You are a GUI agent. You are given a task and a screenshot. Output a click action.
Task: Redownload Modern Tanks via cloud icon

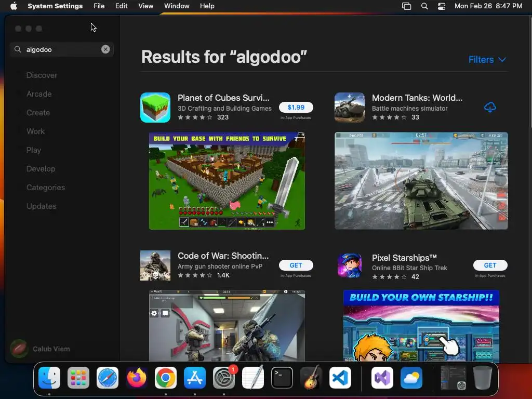tap(490, 107)
